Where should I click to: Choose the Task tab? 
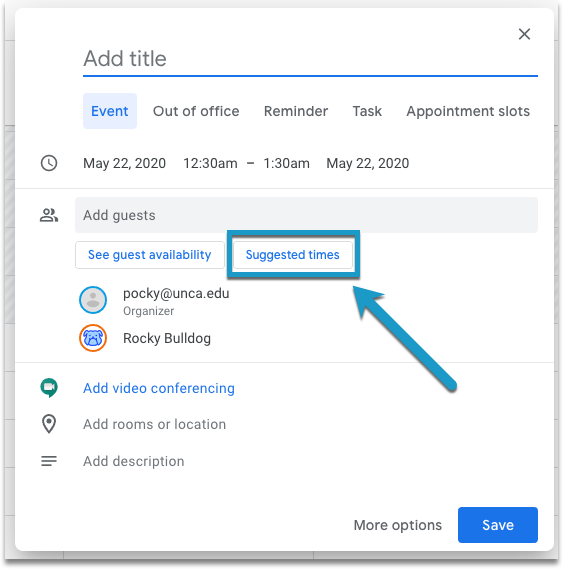(x=367, y=111)
